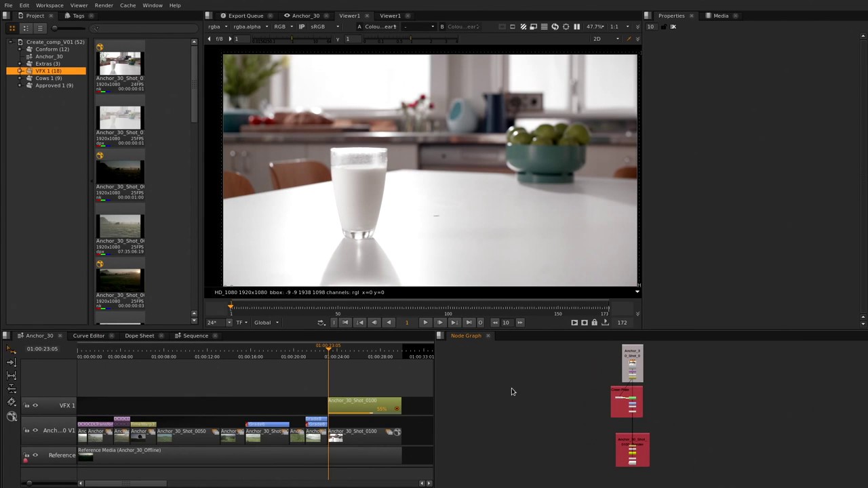The height and width of the screenshot is (488, 868).
Task: Select the slip clip tool
Action: coord(11,375)
